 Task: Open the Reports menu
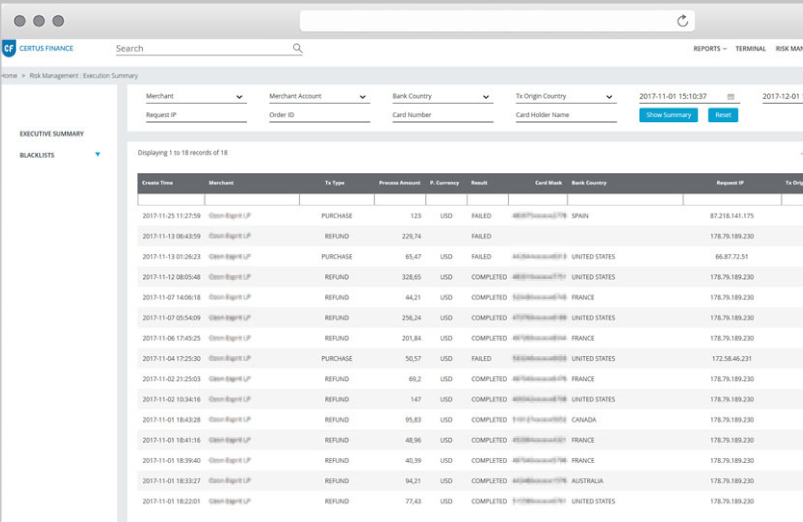(710, 49)
